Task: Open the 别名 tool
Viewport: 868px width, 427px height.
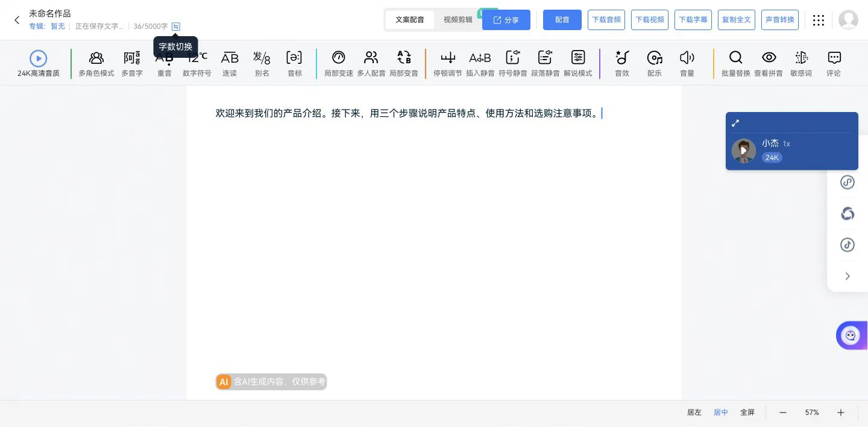Action: (x=262, y=64)
